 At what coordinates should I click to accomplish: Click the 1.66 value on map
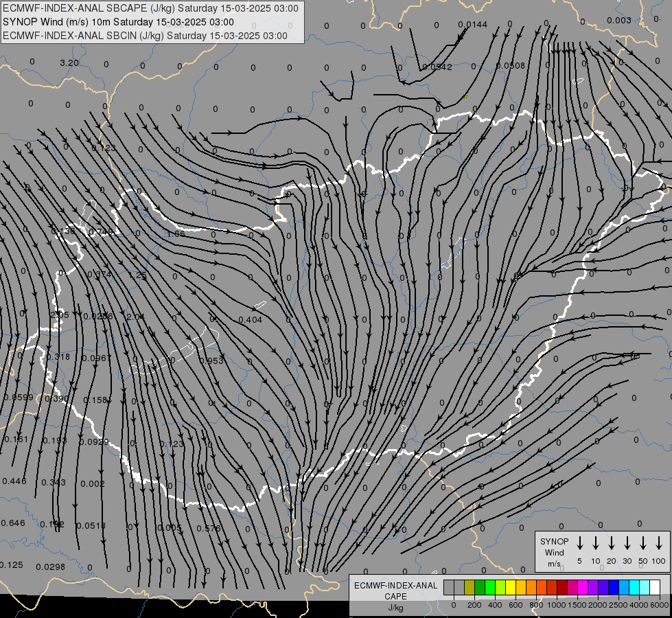[x=176, y=233]
